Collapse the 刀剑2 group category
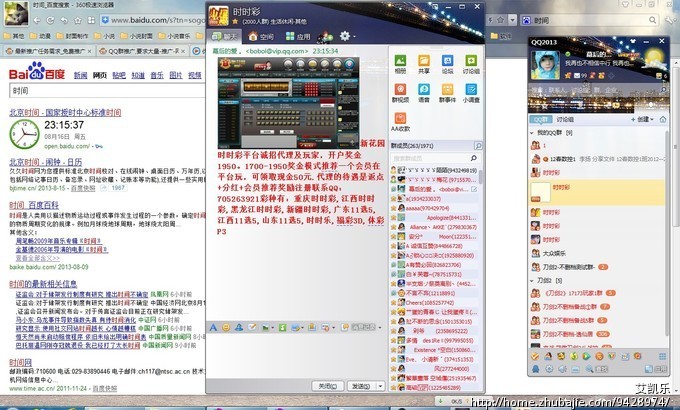This screenshot has width=680, height=410. coord(532,281)
